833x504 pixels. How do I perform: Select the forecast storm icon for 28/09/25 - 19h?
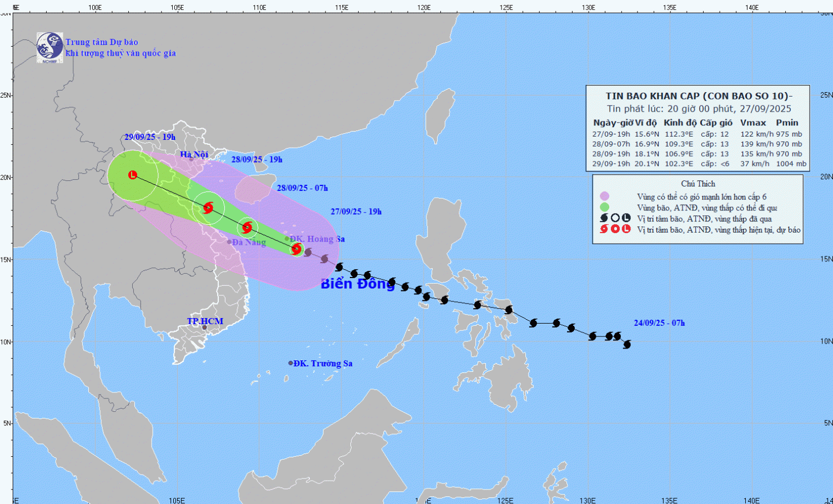(208, 208)
